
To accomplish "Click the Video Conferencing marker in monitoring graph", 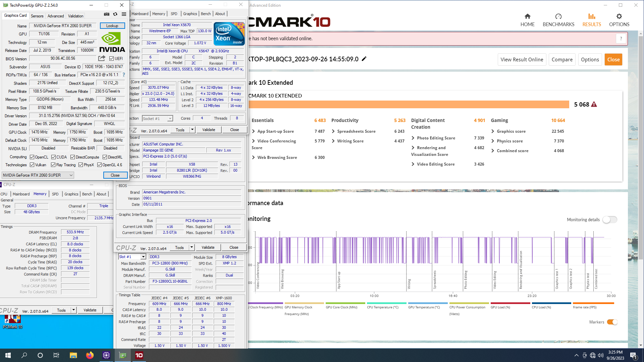I will [x=258, y=276].
